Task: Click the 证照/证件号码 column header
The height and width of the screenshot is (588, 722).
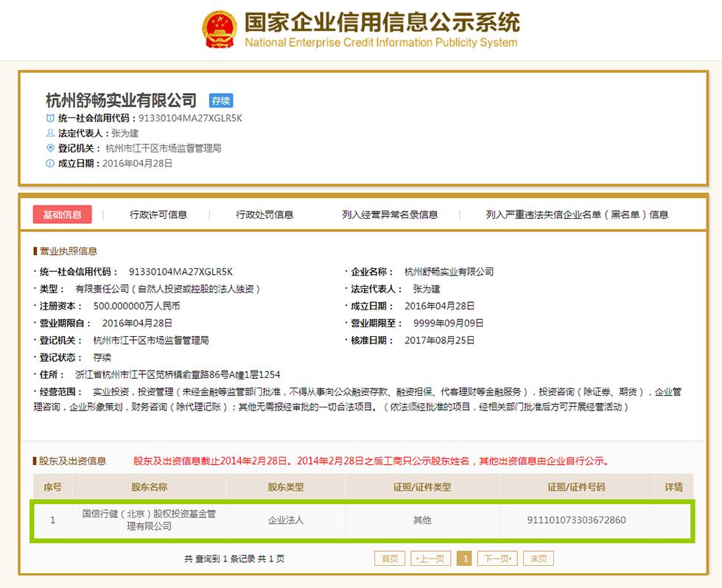Action: pyautogui.click(x=576, y=487)
